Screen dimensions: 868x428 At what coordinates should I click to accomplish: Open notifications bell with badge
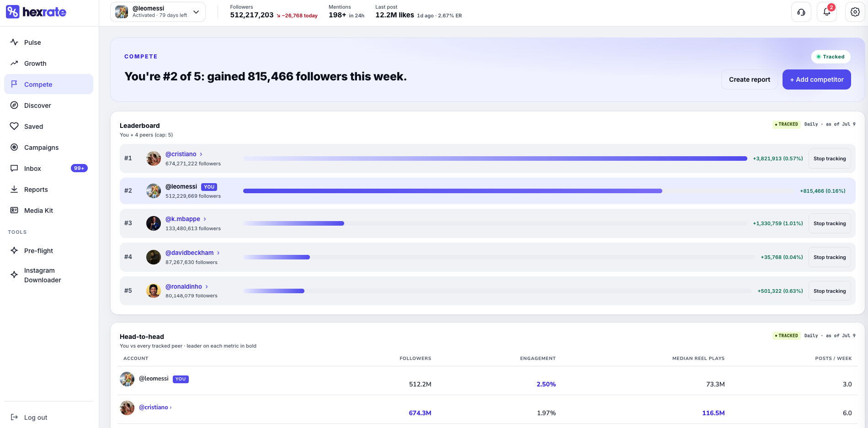(x=827, y=12)
